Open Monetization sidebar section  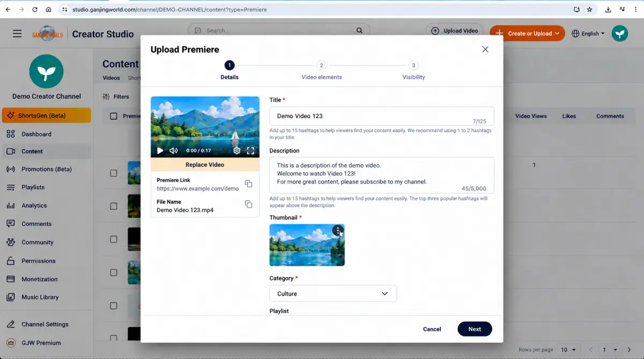click(x=46, y=279)
